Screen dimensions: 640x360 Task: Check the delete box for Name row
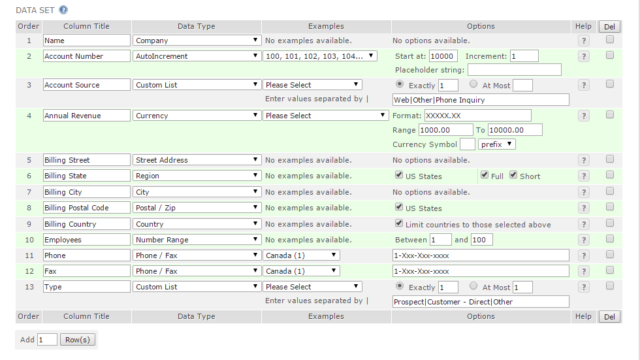[x=610, y=40]
